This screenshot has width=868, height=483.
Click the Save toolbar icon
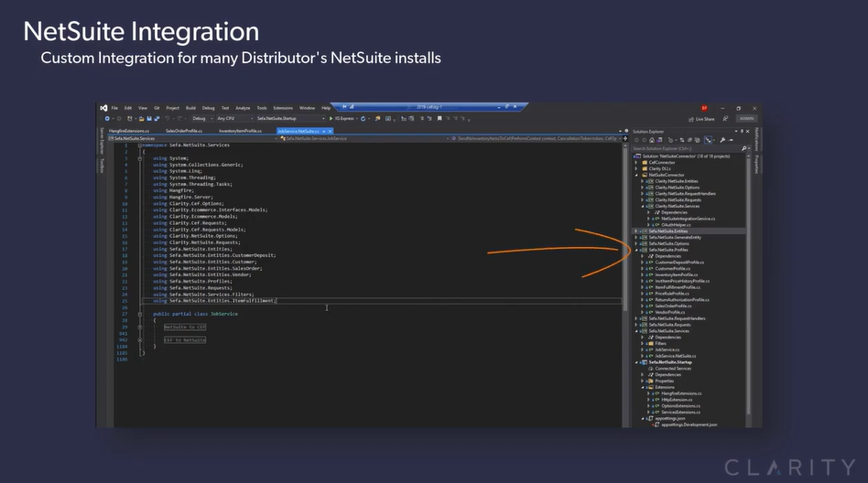point(149,118)
